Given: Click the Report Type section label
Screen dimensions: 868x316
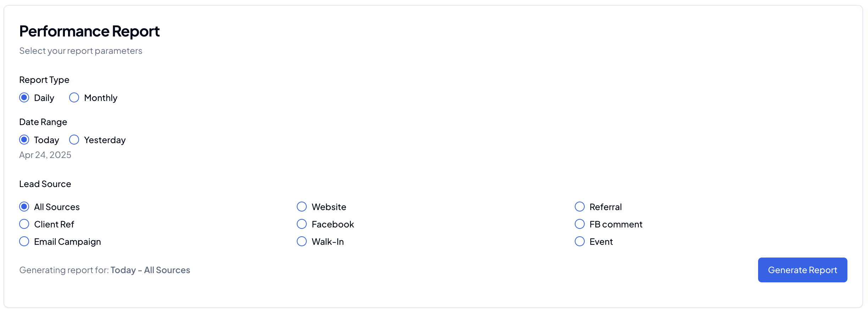Looking at the screenshot, I should point(44,79).
